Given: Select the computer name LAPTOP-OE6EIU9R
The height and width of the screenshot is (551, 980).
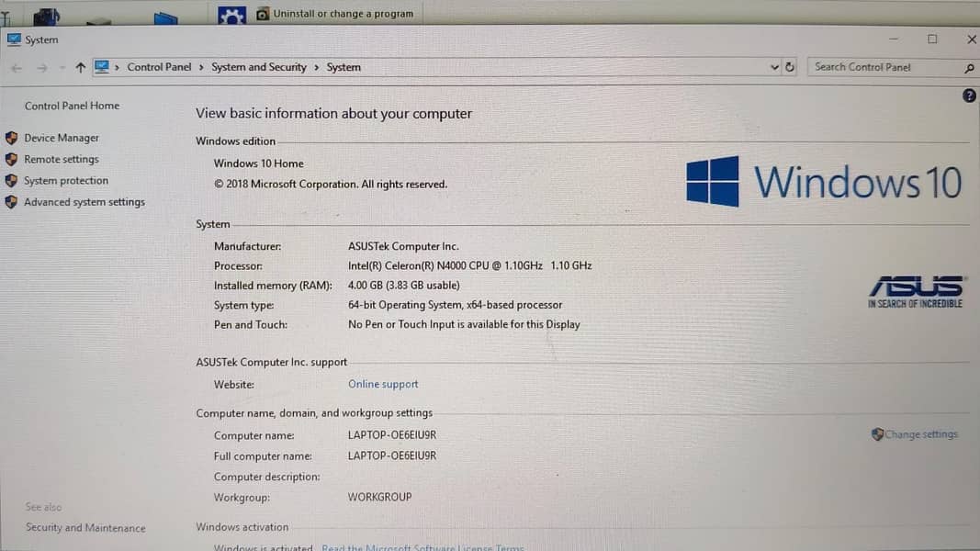Looking at the screenshot, I should tap(392, 434).
